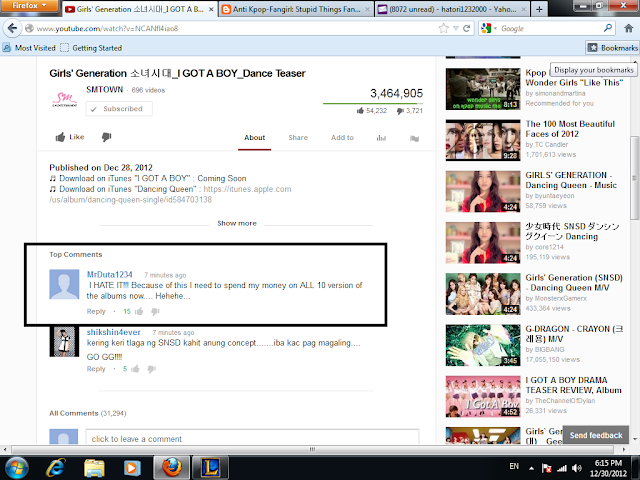Switch to Firefox taskbar button
Image resolution: width=640 pixels, height=480 pixels.
pyautogui.click(x=172, y=468)
